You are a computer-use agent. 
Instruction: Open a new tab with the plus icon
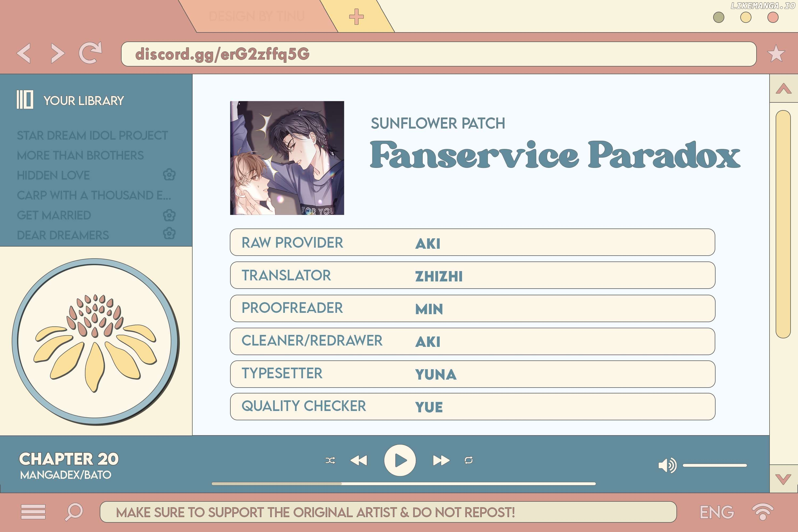(356, 16)
